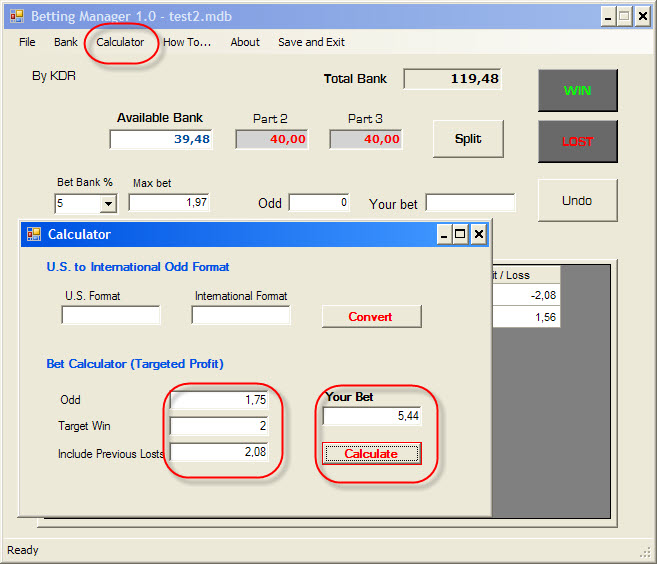Click the green WIN button

(577, 91)
